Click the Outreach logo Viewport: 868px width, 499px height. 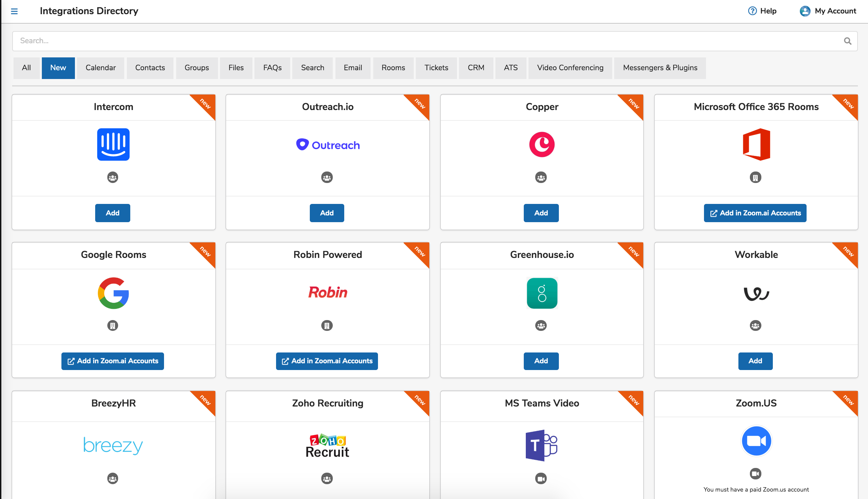point(328,145)
